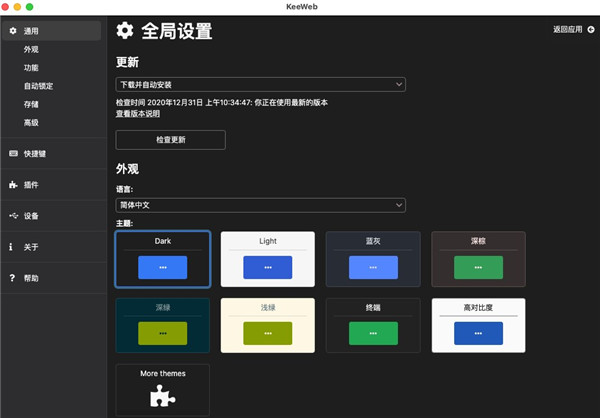Screen dimensions: 600x418
Task: Open the 关于 page
Action: (53, 247)
